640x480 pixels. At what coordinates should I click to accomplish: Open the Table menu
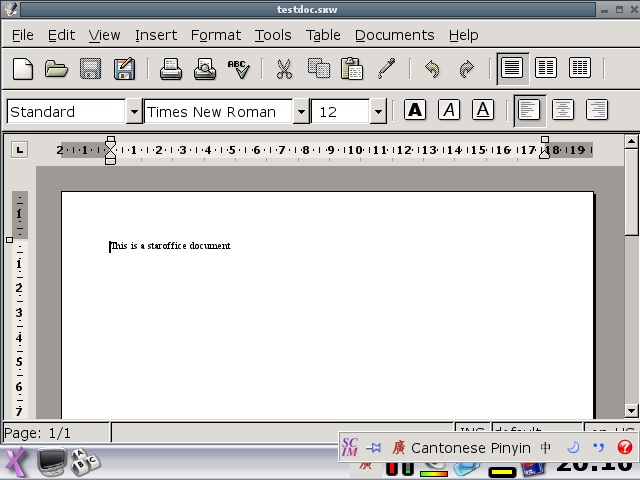[323, 35]
